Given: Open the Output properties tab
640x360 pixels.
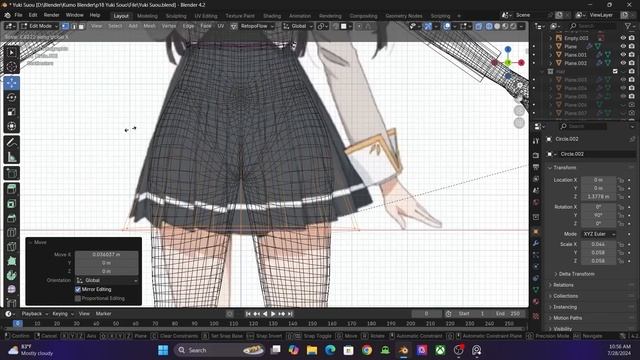Looking at the screenshot, I should 536,167.
